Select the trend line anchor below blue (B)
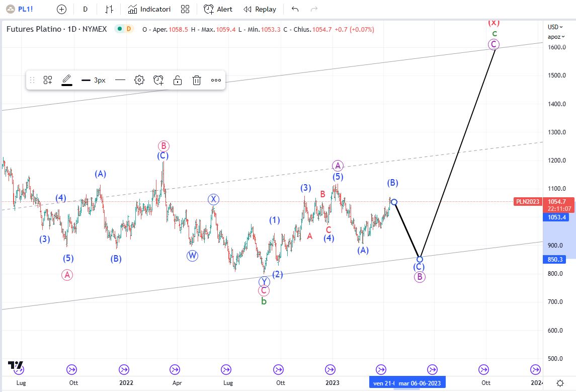 pos(394,202)
